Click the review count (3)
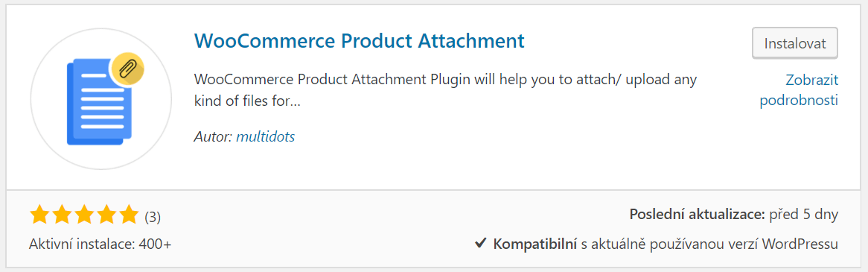 pyautogui.click(x=153, y=217)
